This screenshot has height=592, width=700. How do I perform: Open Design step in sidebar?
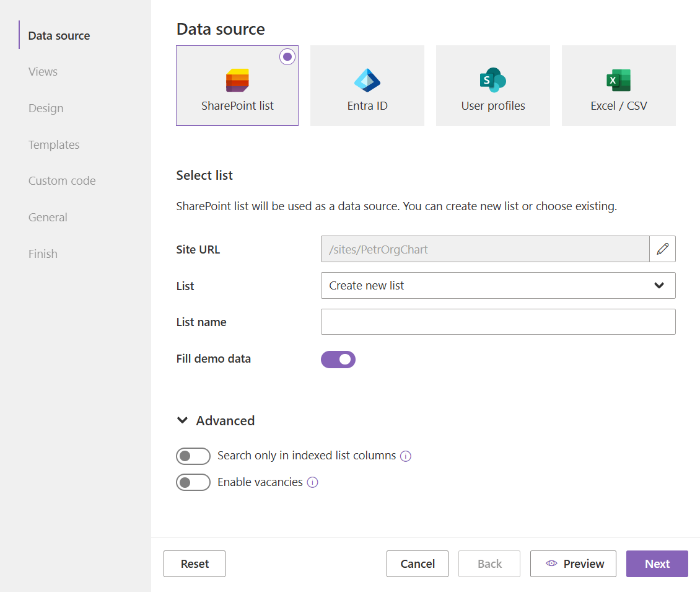(x=46, y=108)
